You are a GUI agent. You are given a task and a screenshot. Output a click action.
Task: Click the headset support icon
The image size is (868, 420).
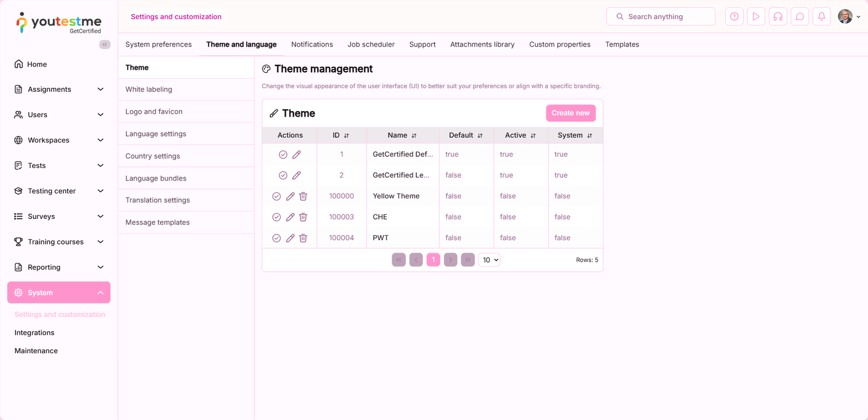[778, 17]
